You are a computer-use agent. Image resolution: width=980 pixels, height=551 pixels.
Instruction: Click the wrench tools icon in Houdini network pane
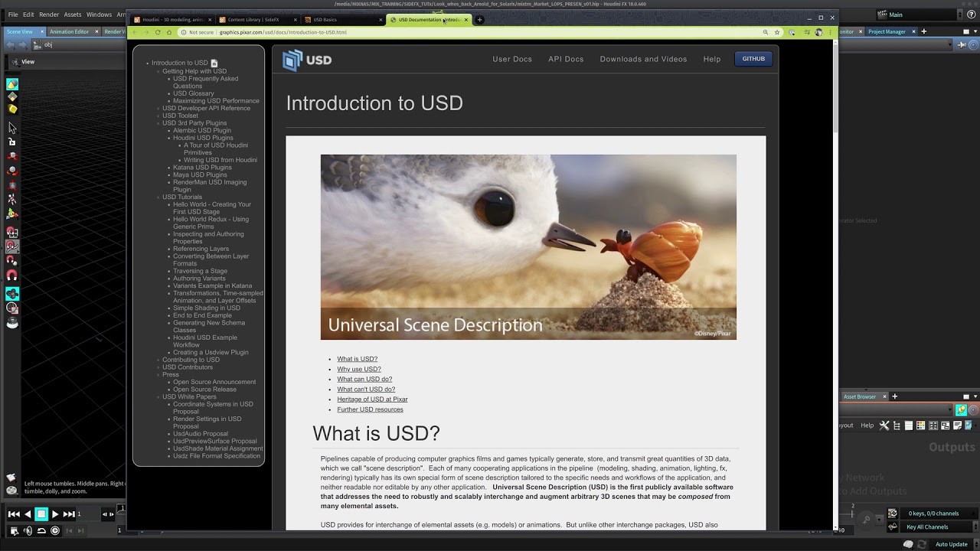884,425
